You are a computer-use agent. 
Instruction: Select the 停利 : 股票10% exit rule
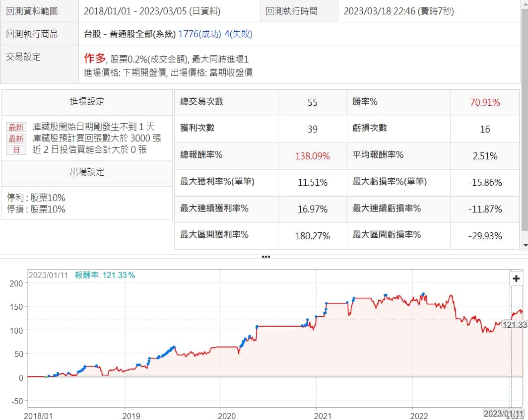36,198
